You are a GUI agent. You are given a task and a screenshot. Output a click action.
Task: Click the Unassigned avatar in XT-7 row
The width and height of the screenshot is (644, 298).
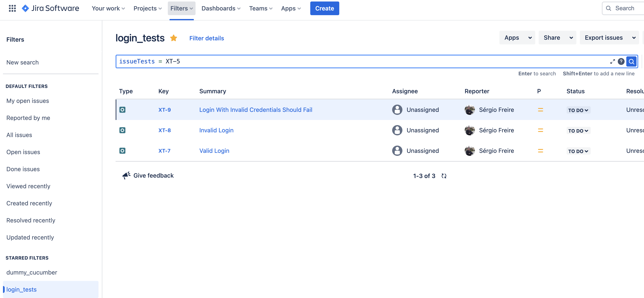397,151
